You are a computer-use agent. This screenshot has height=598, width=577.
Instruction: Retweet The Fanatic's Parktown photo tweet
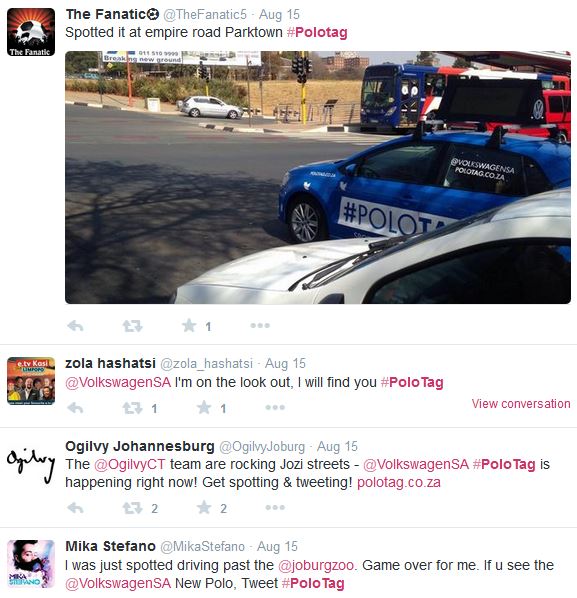pos(132,326)
